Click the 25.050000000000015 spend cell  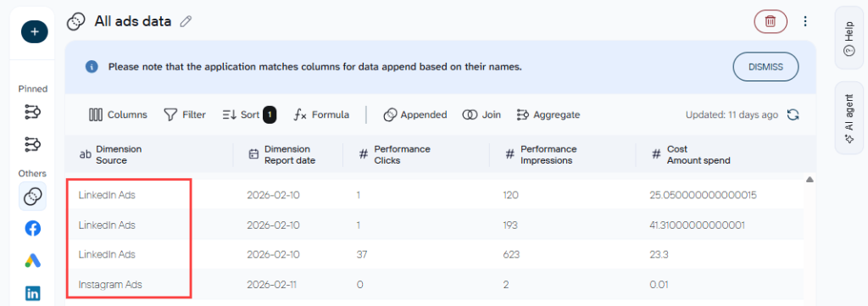(x=703, y=195)
